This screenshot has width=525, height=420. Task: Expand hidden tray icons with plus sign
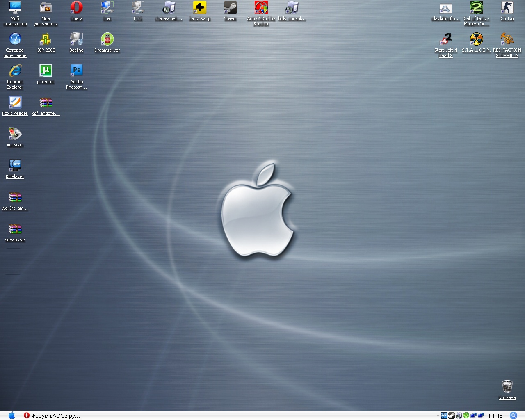438,415
